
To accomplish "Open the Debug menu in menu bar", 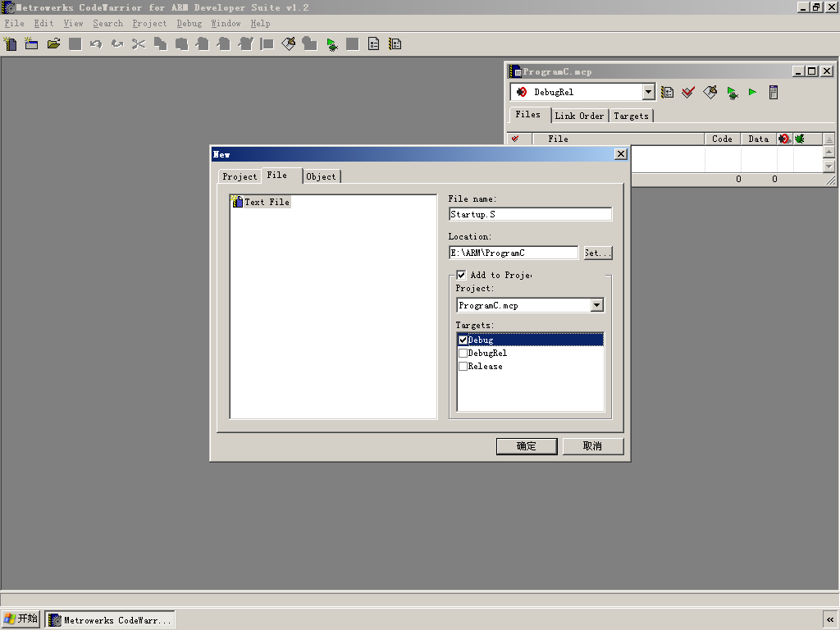I will tap(189, 24).
